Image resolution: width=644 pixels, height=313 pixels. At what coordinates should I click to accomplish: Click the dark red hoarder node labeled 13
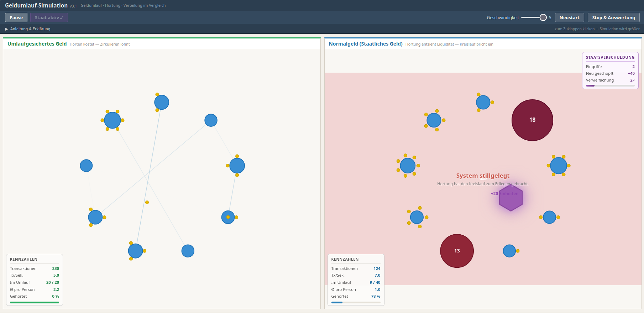coord(457,251)
